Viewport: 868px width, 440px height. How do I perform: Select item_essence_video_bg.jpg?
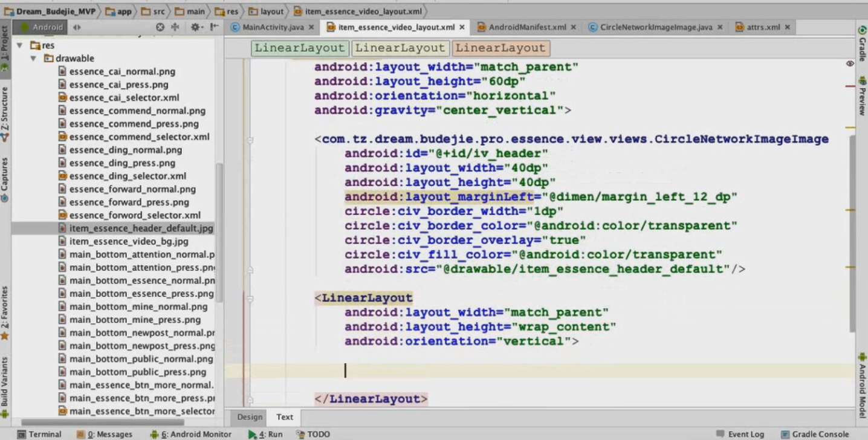coord(129,241)
